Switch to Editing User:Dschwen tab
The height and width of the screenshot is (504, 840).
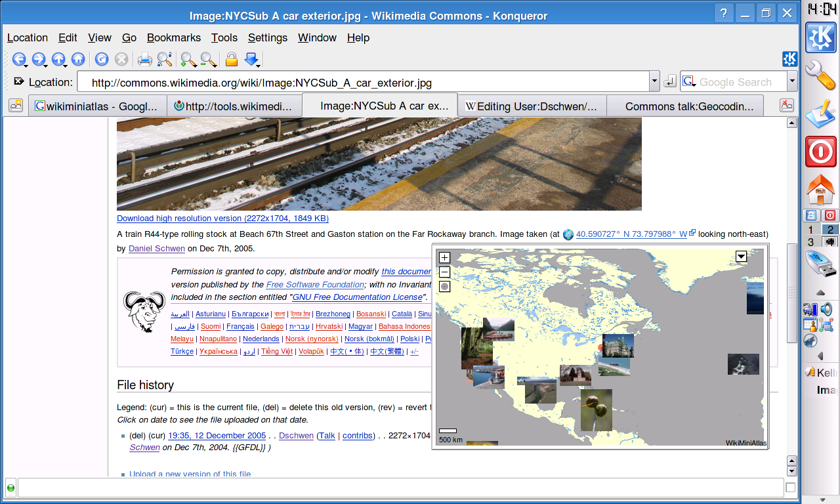(x=532, y=106)
